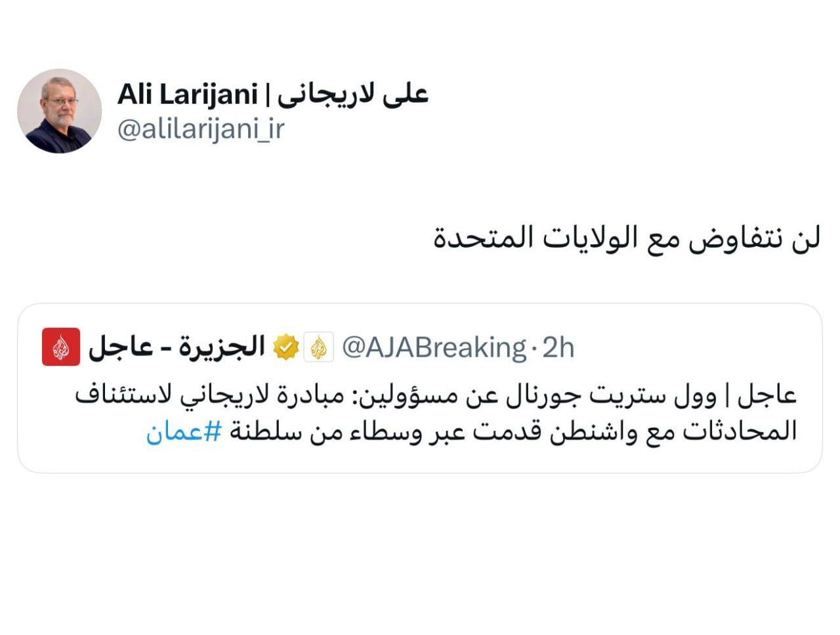Select the avatar showing the bearded man
The height and width of the screenshot is (635, 840).
pos(62,110)
